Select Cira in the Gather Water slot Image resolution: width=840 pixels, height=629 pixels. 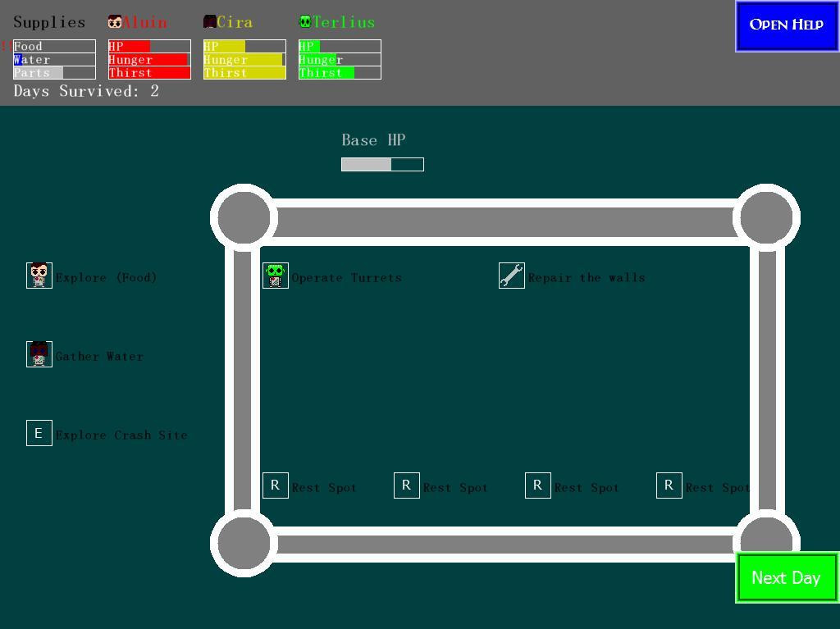click(x=39, y=354)
